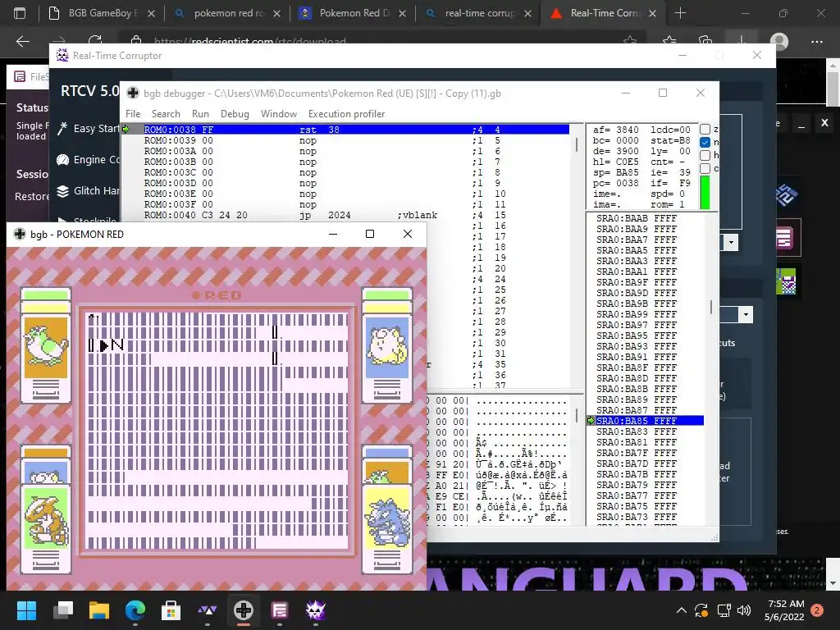
Task: Click the browser refresh icon
Action: (x=95, y=41)
